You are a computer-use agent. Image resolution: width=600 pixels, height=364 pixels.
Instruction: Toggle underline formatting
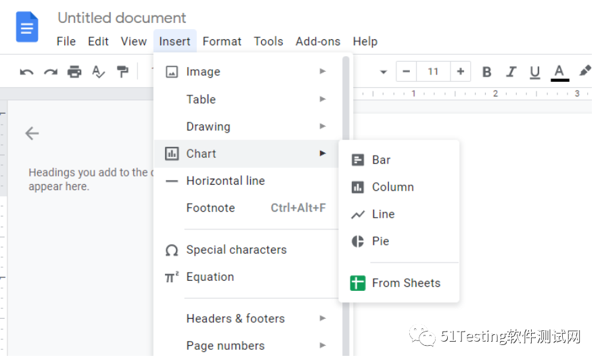coord(534,72)
